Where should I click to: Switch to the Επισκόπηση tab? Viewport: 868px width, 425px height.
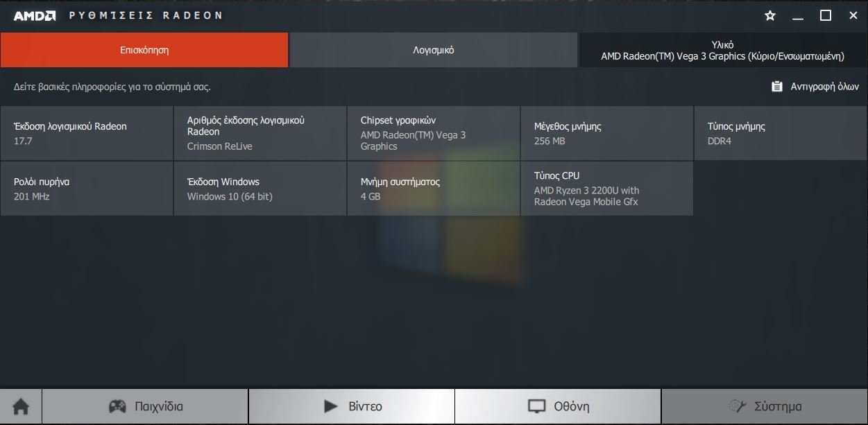tap(144, 50)
